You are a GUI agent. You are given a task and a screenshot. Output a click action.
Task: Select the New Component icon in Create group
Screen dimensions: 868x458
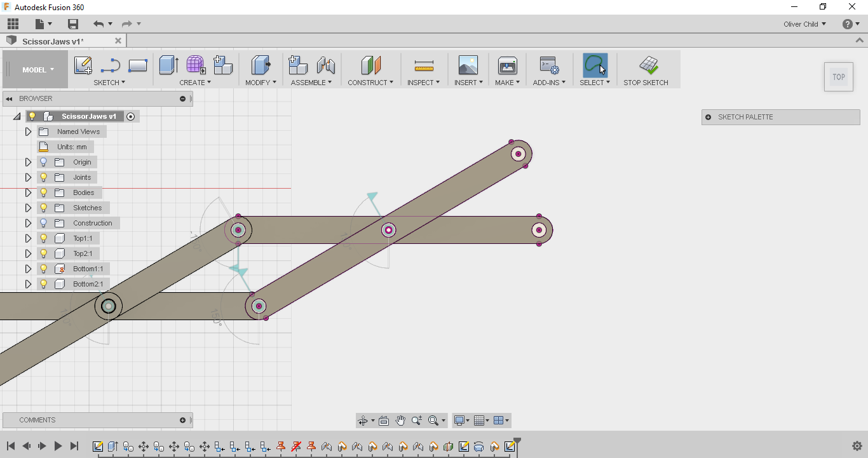[223, 65]
